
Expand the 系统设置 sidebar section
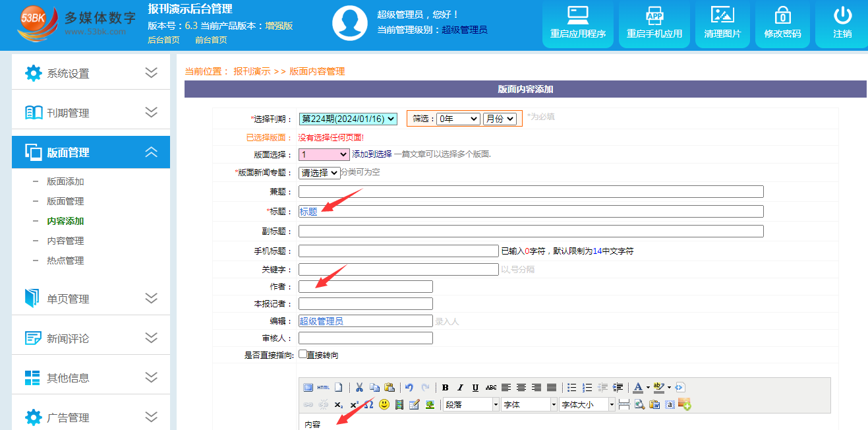tap(91, 73)
